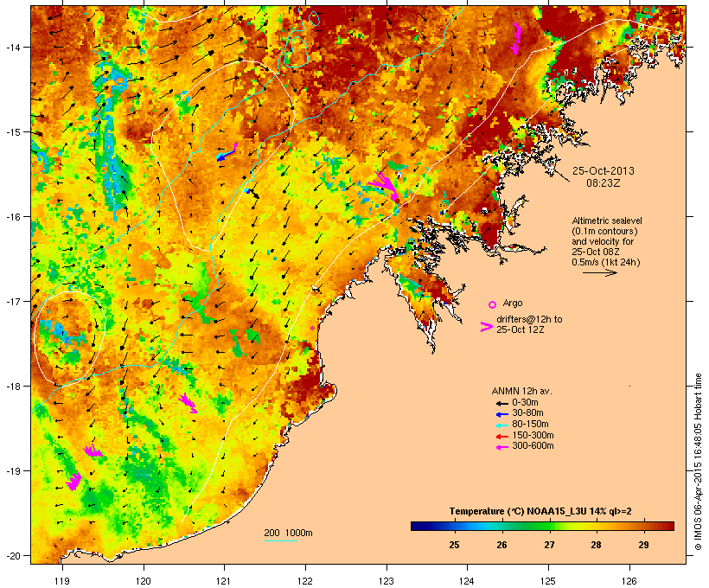The height and width of the screenshot is (588, 709).
Task: Click the date label 25-Oct-2013
Action: click(604, 171)
